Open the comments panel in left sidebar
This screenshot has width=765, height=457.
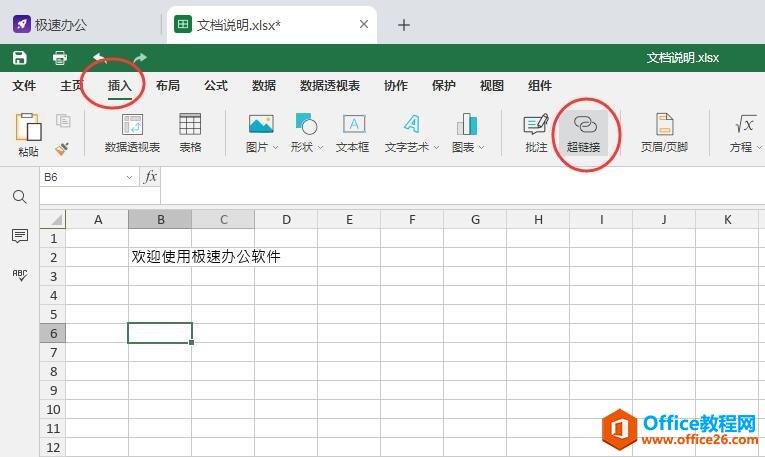coord(20,236)
